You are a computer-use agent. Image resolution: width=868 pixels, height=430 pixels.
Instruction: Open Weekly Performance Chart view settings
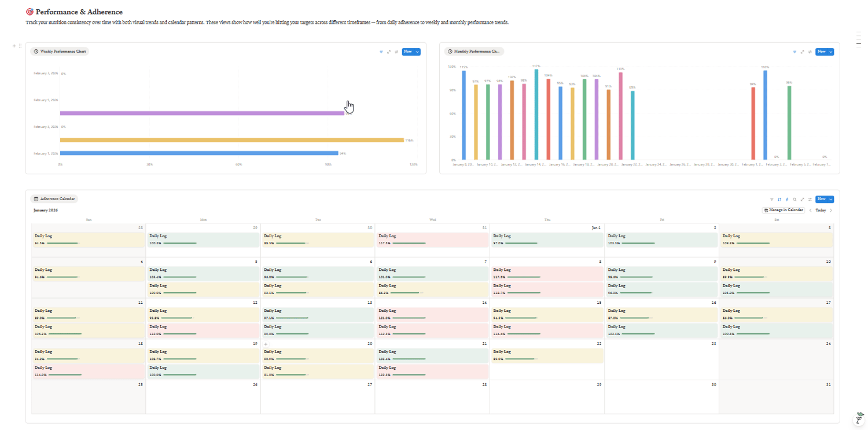396,52
